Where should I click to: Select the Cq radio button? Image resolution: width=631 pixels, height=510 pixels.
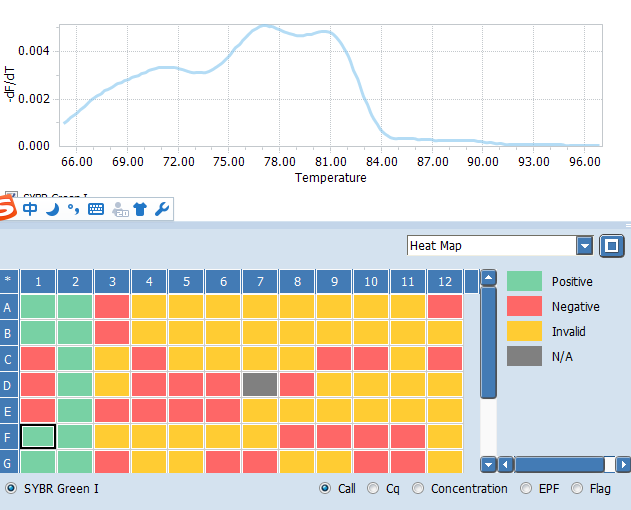374,489
